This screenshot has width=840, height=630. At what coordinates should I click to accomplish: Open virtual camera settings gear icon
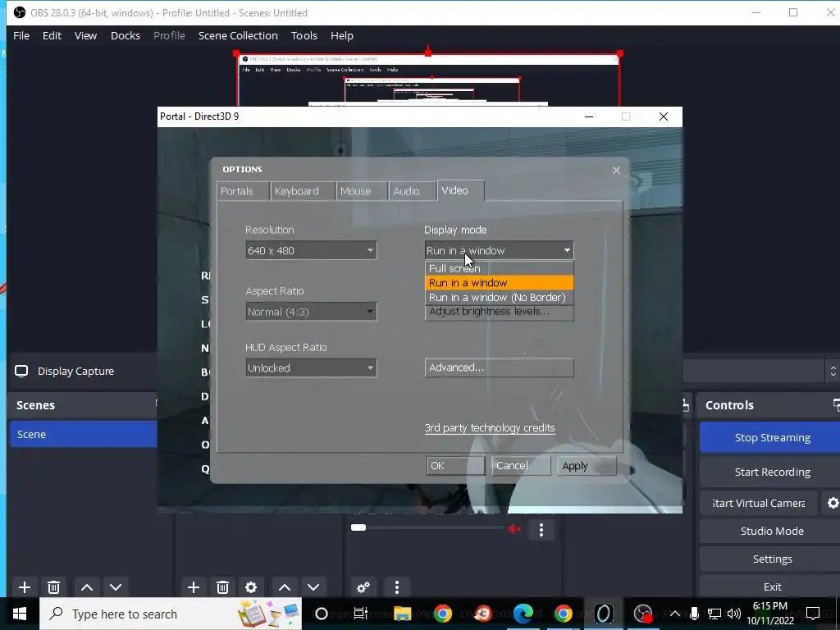[833, 503]
